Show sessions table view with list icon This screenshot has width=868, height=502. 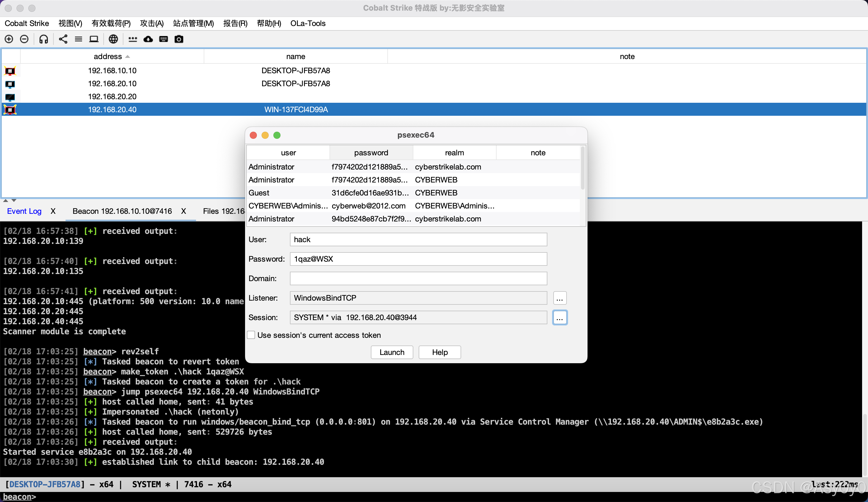tap(79, 39)
